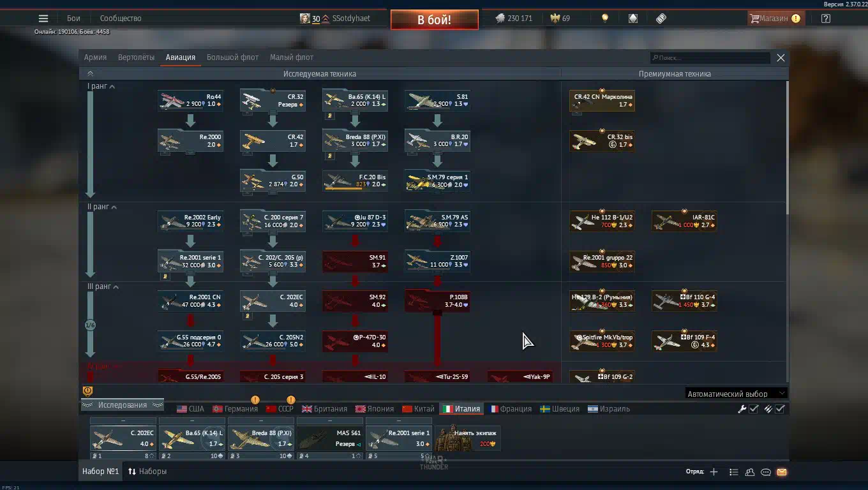Select premium IAR-81C aircraft card
The height and width of the screenshot is (490, 868).
click(684, 221)
